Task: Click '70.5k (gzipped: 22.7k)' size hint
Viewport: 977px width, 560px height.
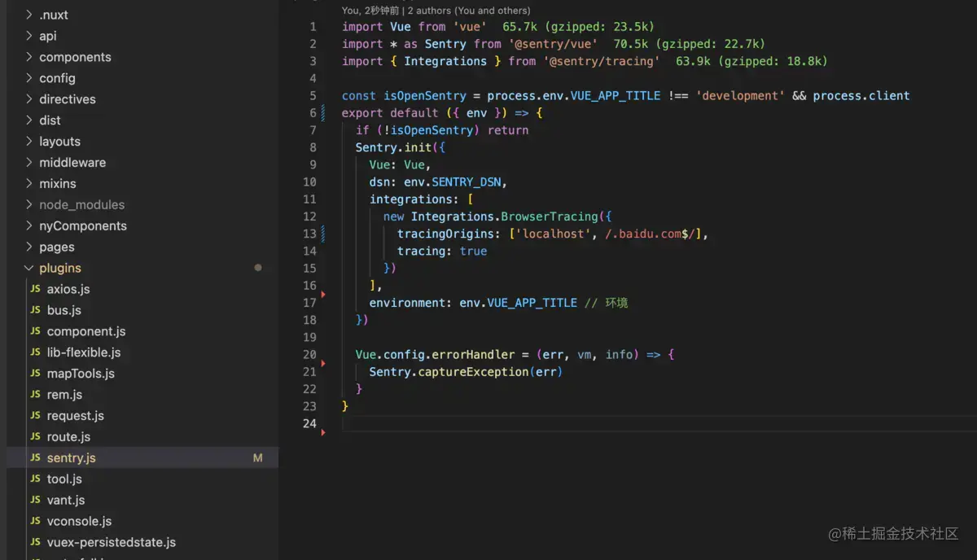Action: pyautogui.click(x=690, y=44)
